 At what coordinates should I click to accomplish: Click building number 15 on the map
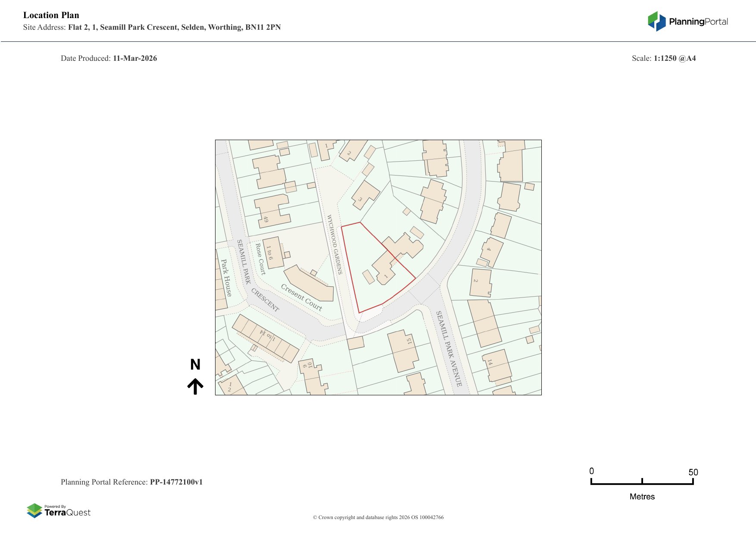pyautogui.click(x=409, y=341)
